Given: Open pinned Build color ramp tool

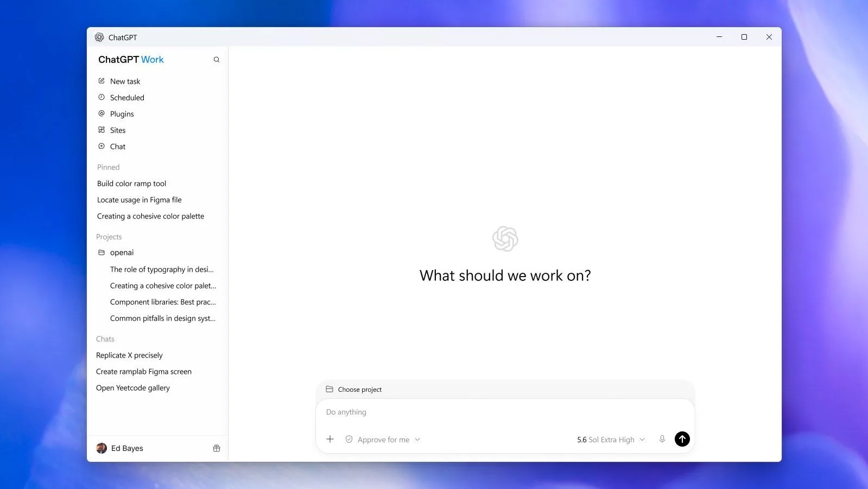Looking at the screenshot, I should coord(131,184).
